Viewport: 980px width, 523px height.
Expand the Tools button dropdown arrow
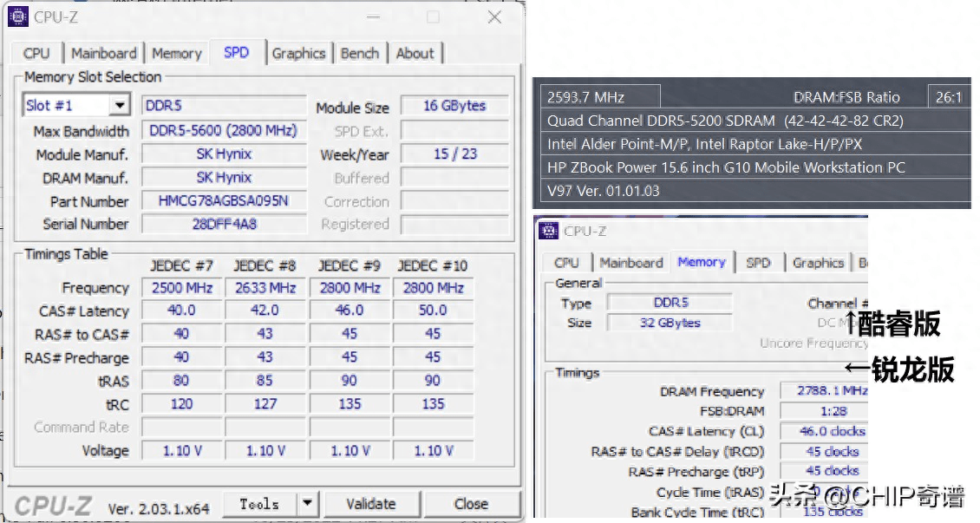point(307,503)
